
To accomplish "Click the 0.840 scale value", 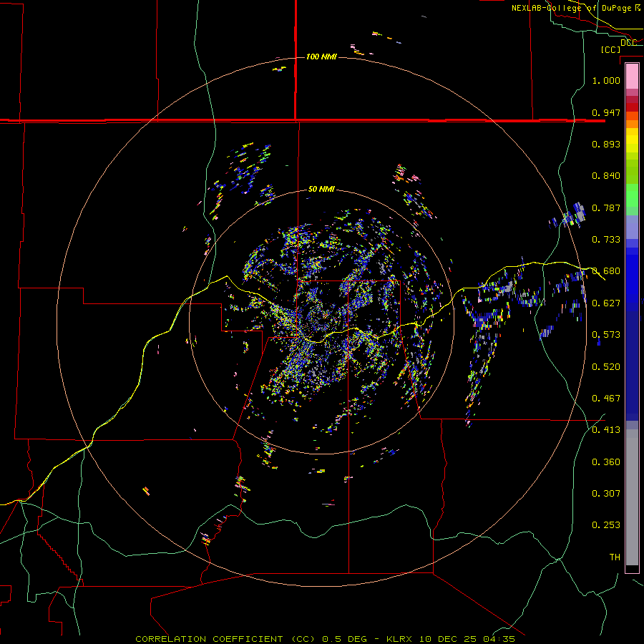I will [x=606, y=176].
